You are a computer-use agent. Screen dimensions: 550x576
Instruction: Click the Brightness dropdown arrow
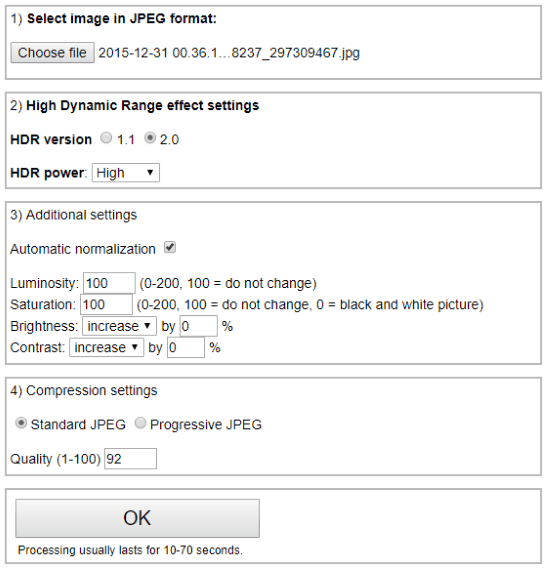pyautogui.click(x=147, y=326)
